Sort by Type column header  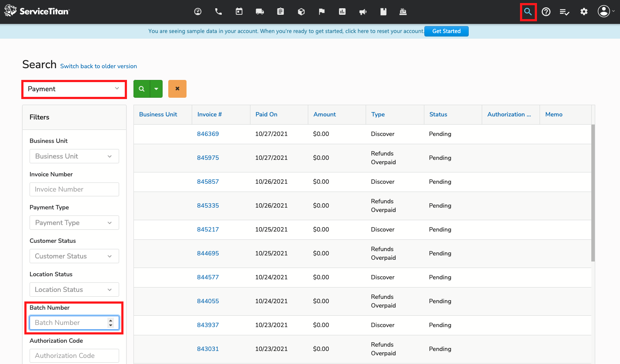coord(378,115)
